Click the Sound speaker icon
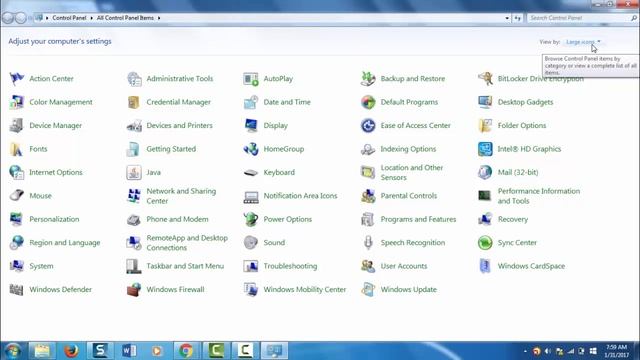This screenshot has width=640, height=360. tap(251, 242)
